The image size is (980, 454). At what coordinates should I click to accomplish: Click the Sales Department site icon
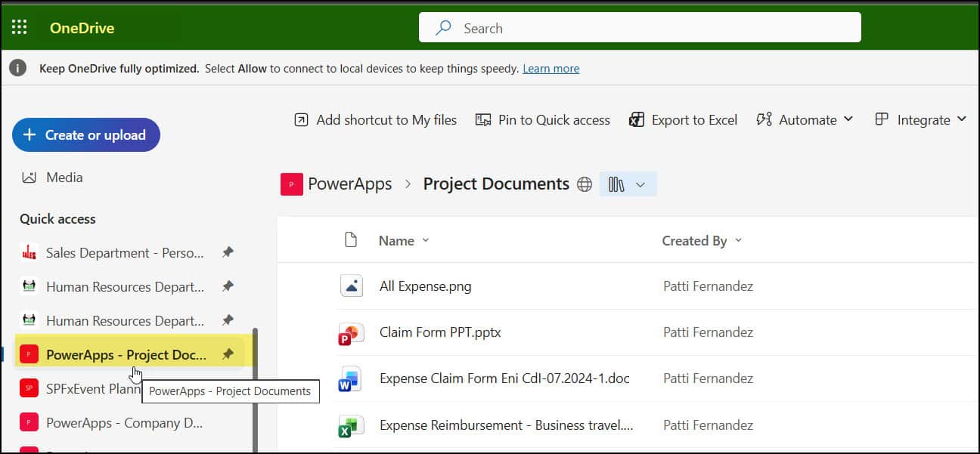pos(29,253)
